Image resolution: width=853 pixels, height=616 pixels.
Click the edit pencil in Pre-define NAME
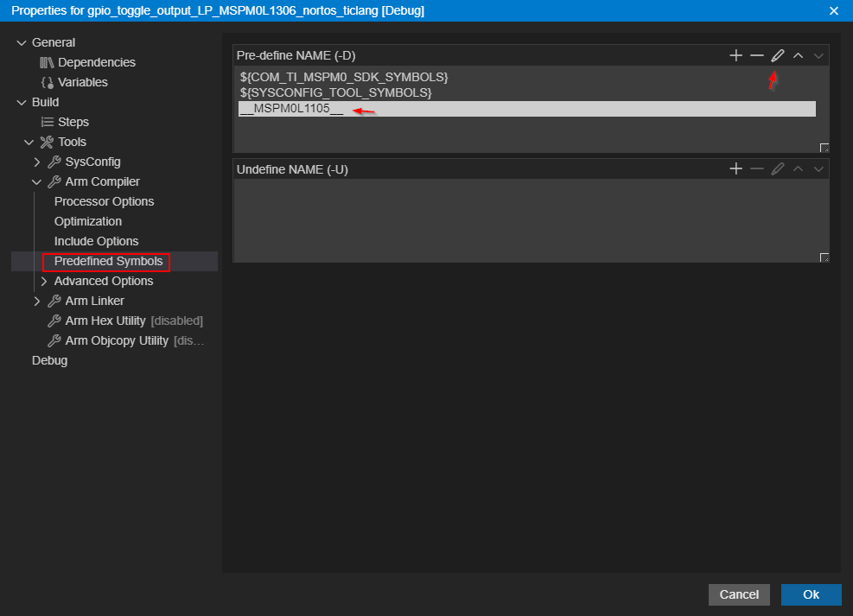click(777, 55)
